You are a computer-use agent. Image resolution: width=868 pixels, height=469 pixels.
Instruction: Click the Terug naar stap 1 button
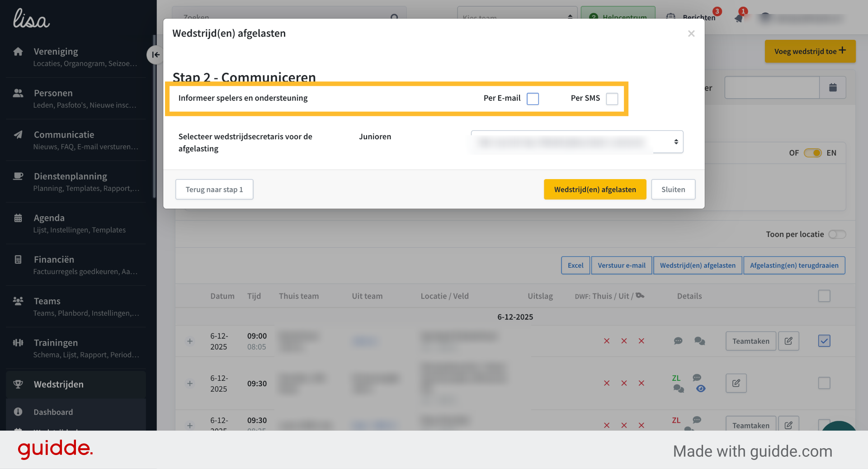pos(214,189)
